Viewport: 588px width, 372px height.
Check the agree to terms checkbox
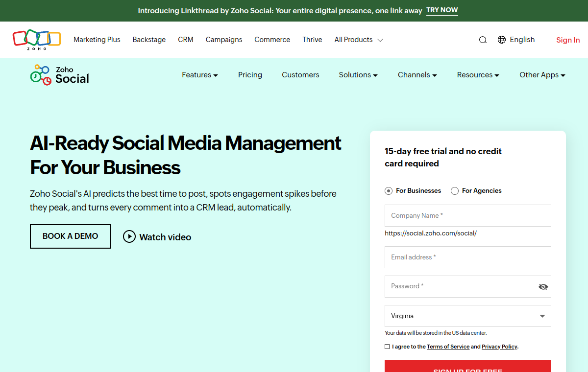[x=387, y=347]
